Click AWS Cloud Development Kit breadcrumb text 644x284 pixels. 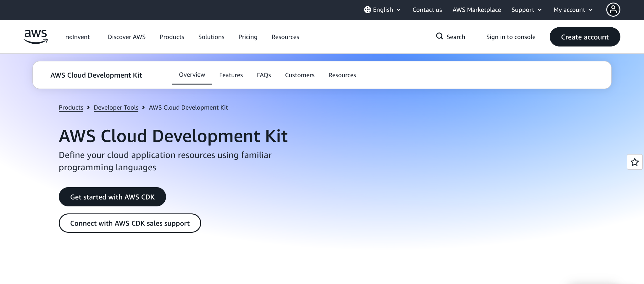[188, 107]
